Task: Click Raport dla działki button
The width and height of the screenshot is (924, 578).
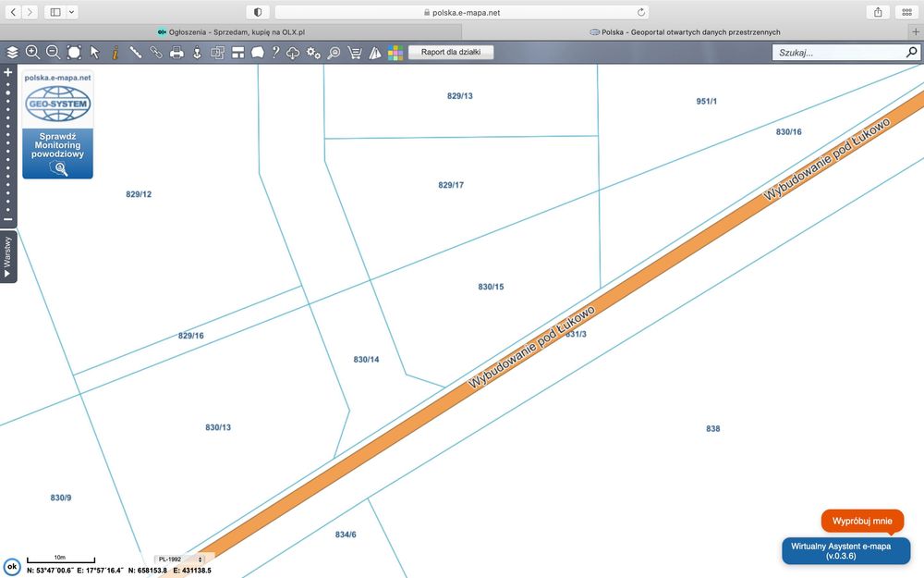Action: click(451, 52)
